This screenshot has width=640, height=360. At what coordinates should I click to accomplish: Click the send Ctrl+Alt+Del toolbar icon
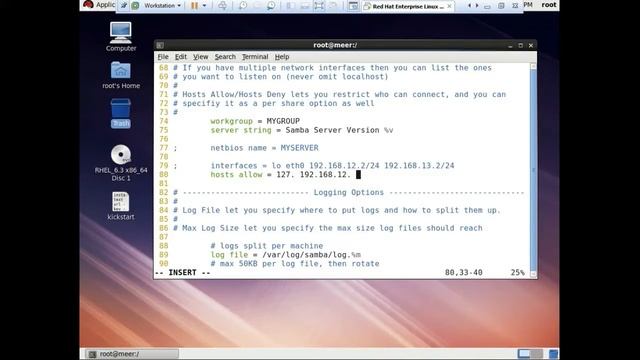pos(222,6)
